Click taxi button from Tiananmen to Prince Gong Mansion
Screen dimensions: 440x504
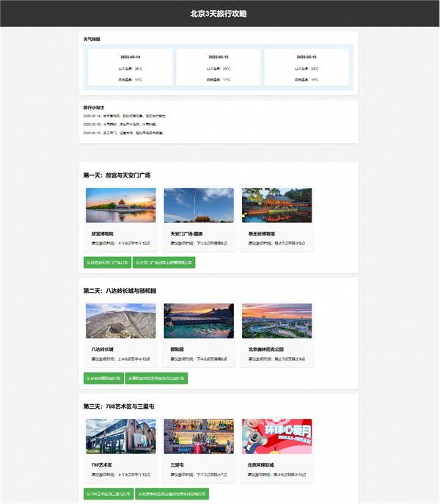click(164, 263)
